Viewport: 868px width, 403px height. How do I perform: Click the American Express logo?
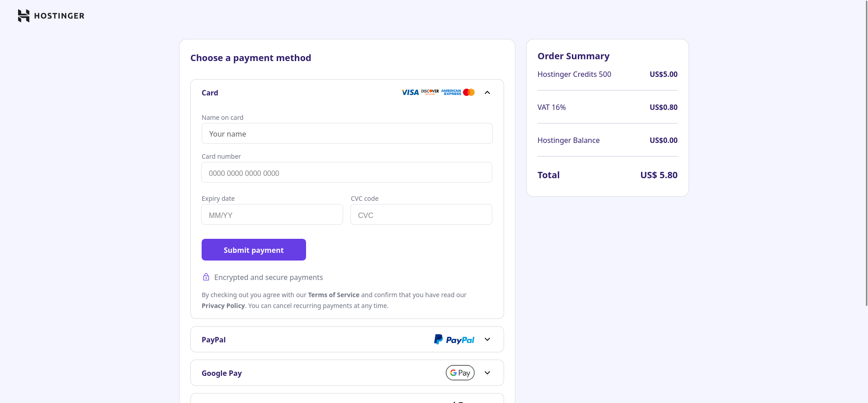tap(451, 92)
